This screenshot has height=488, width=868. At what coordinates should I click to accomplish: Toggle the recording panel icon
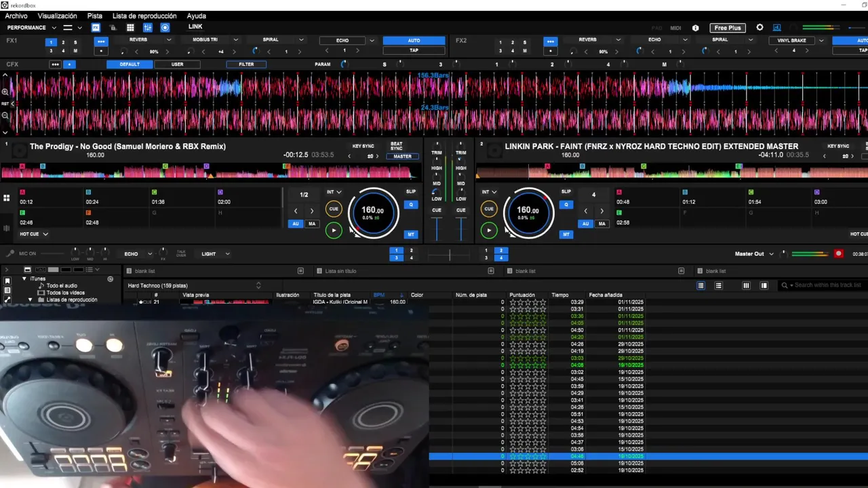click(x=165, y=28)
